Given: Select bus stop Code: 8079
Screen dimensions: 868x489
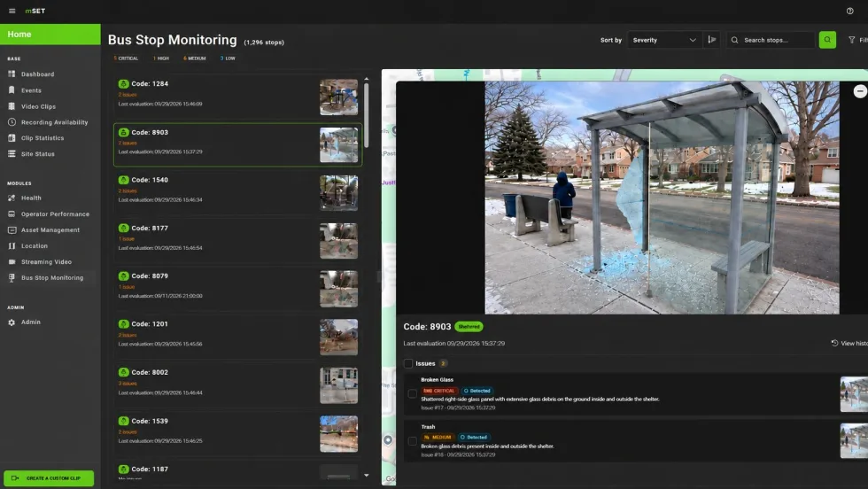Looking at the screenshot, I should click(x=237, y=289).
